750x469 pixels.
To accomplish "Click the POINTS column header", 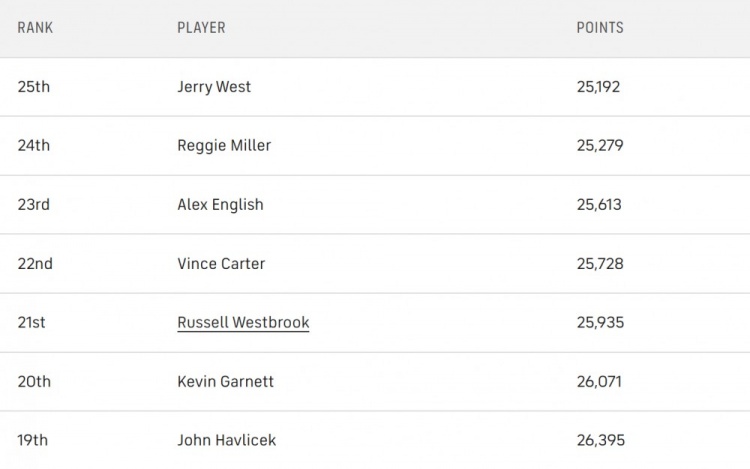I will pos(600,28).
